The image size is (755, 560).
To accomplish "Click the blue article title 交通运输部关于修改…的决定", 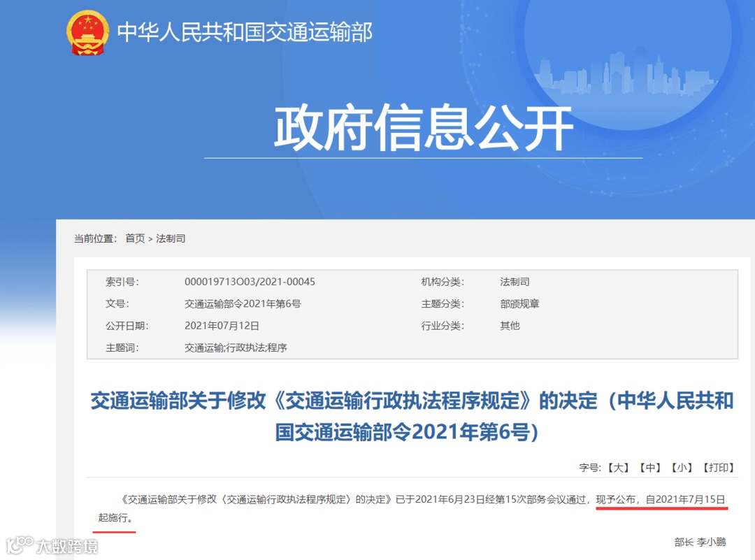I will coord(412,416).
